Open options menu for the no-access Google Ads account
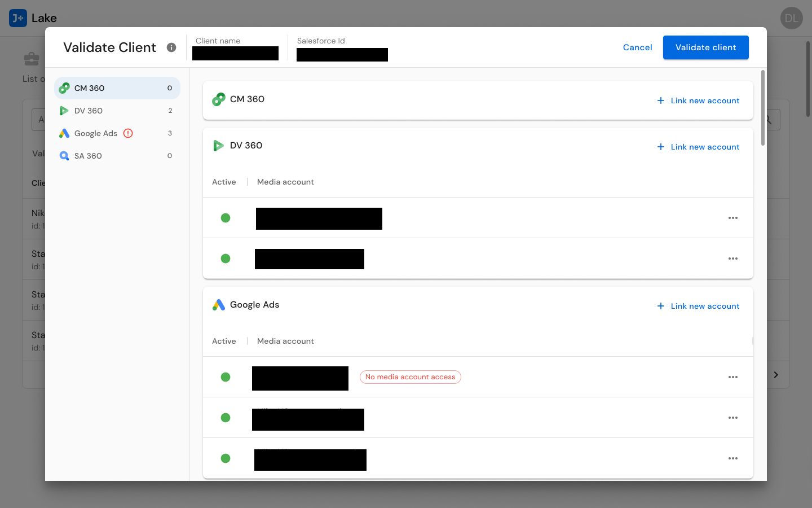812x508 pixels. coord(733,377)
